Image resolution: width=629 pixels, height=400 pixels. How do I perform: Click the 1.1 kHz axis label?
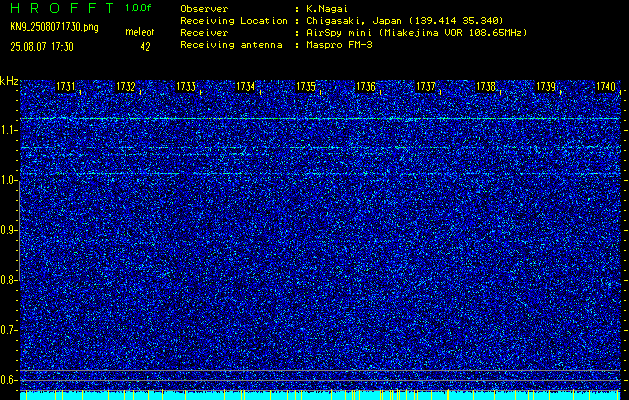click(x=8, y=130)
